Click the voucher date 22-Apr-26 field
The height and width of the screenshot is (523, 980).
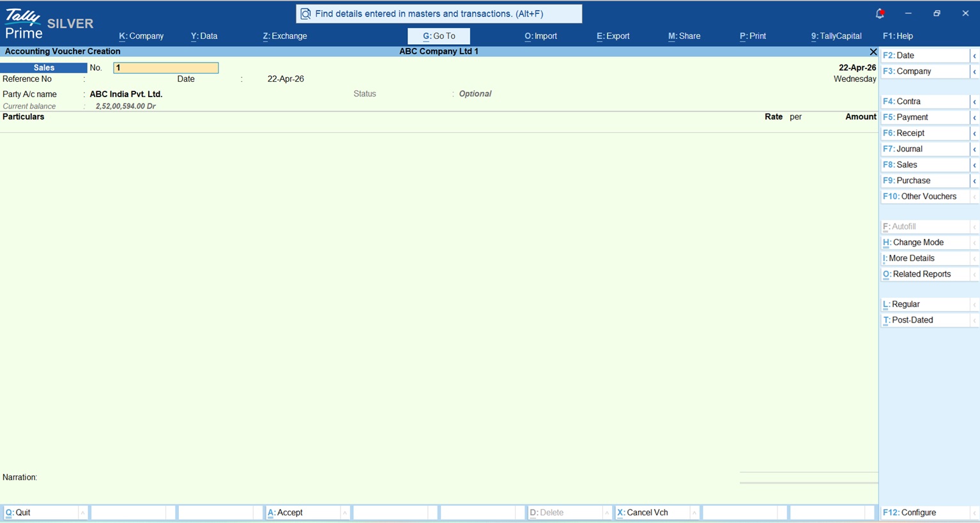[286, 79]
